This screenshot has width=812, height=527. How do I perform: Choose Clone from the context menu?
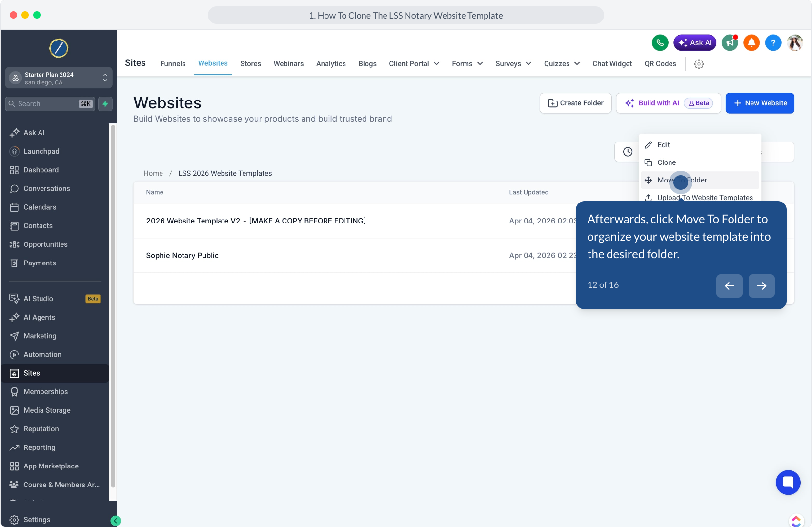700,162
